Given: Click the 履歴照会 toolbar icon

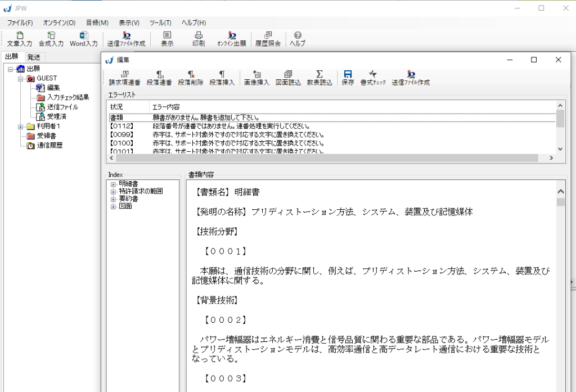Looking at the screenshot, I should [x=268, y=38].
